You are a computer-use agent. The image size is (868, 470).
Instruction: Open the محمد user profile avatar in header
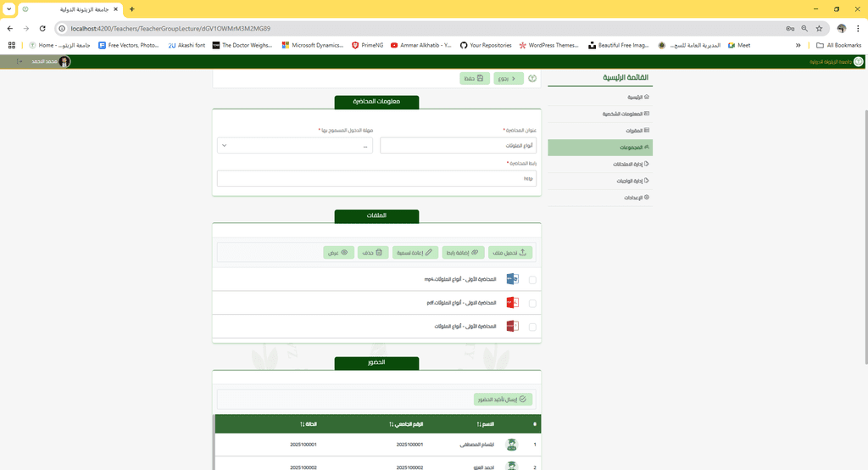coord(64,62)
